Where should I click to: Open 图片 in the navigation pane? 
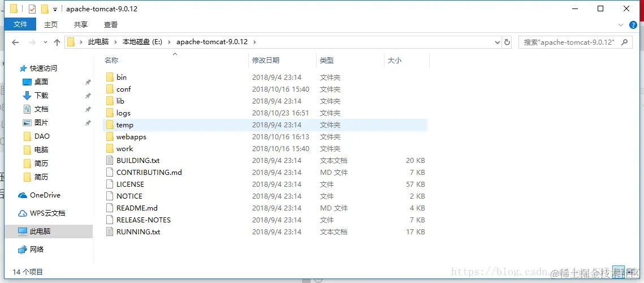(41, 123)
